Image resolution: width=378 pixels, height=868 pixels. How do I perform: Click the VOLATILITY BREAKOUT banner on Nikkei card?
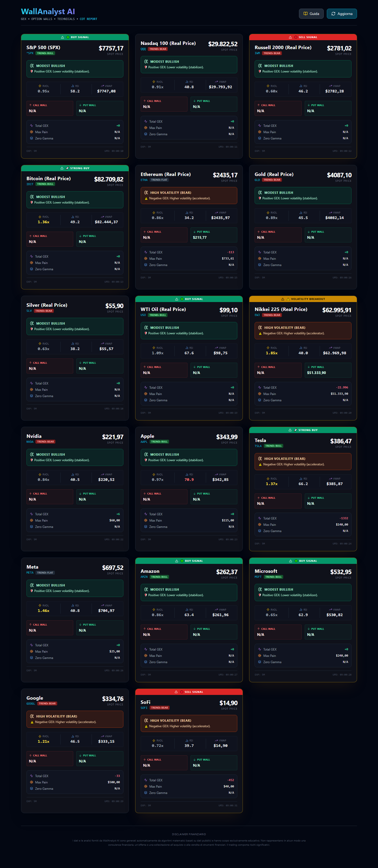coord(303,299)
